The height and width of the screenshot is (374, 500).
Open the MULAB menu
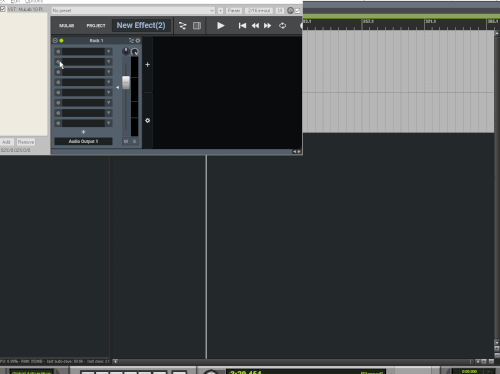click(x=67, y=26)
